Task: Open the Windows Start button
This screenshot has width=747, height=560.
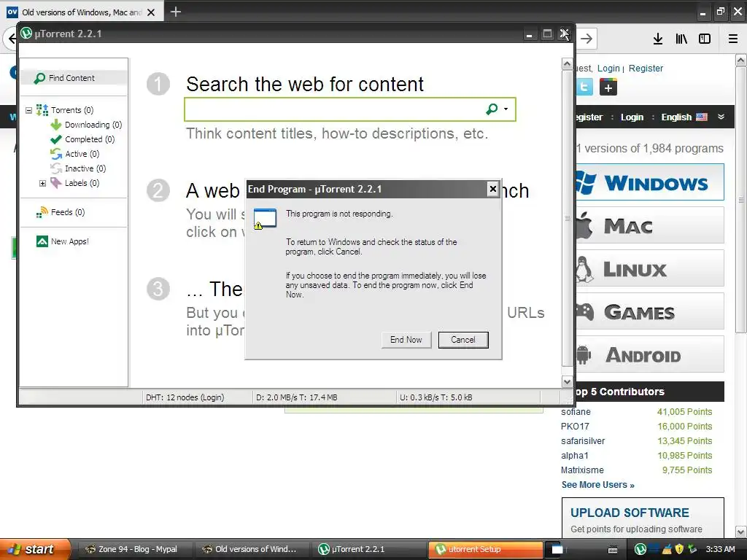Action: pyautogui.click(x=35, y=549)
